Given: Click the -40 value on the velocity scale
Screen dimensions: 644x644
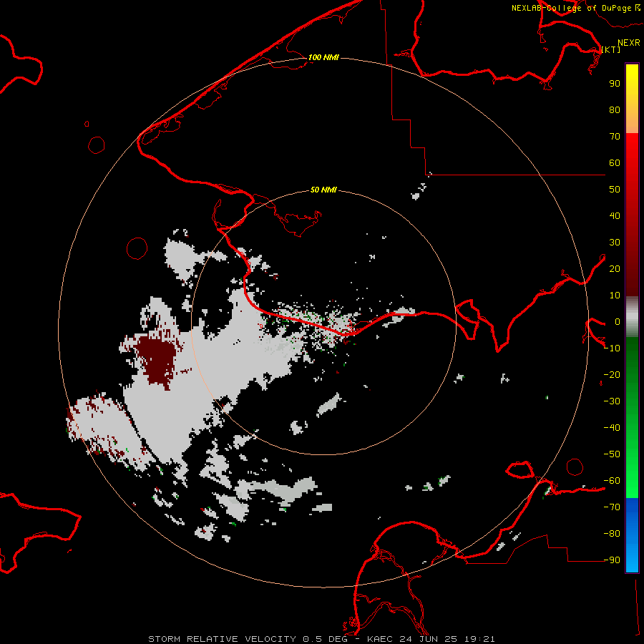Looking at the screenshot, I should pyautogui.click(x=612, y=428).
